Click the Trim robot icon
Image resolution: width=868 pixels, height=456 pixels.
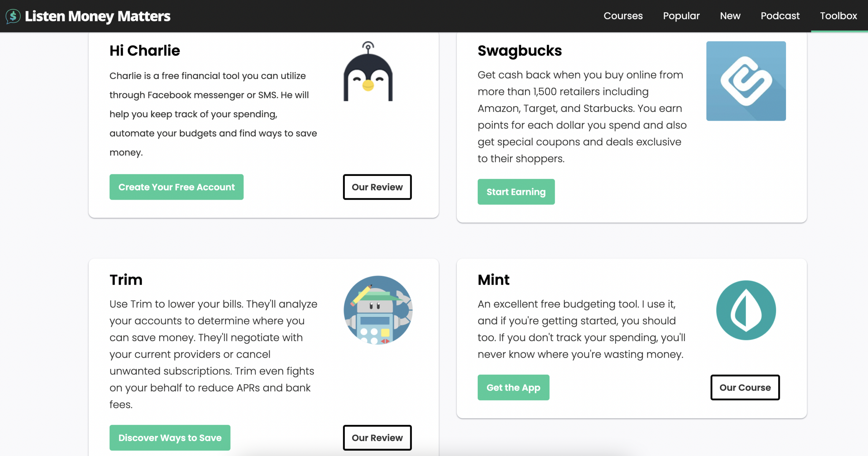[x=378, y=310]
